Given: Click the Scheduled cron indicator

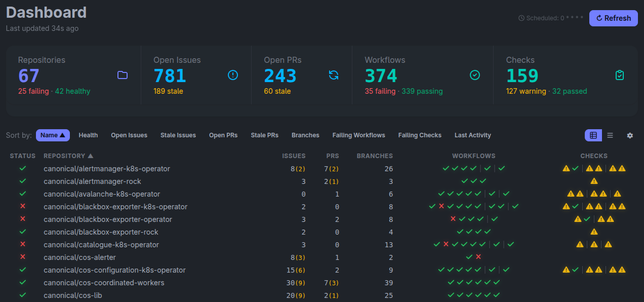Looking at the screenshot, I should [x=551, y=18].
